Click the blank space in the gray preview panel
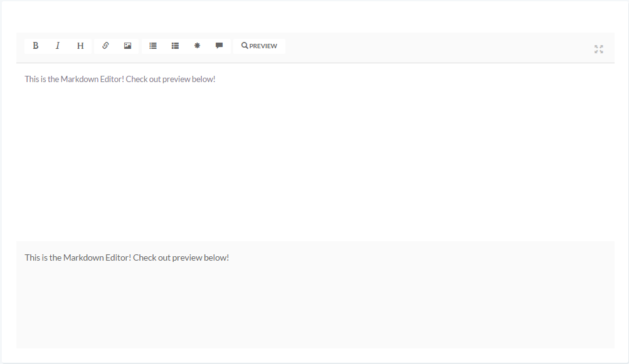The width and height of the screenshot is (629, 364). pos(314,307)
